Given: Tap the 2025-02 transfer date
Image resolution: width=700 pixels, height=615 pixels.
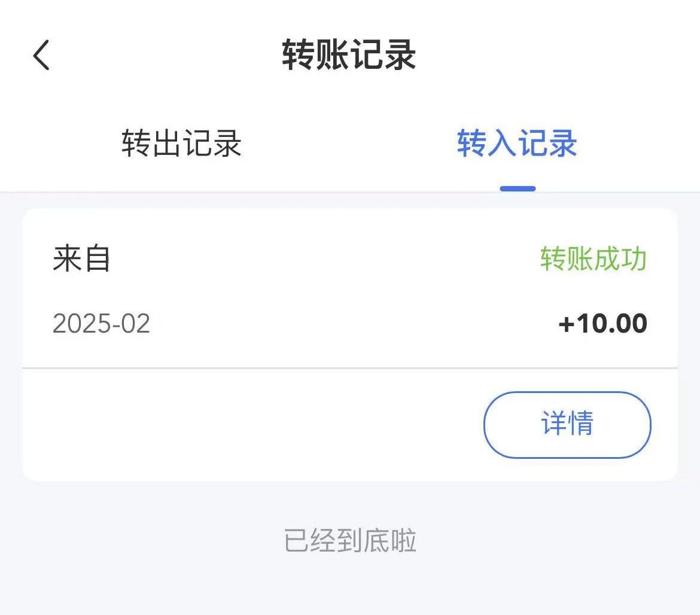Looking at the screenshot, I should [x=101, y=324].
